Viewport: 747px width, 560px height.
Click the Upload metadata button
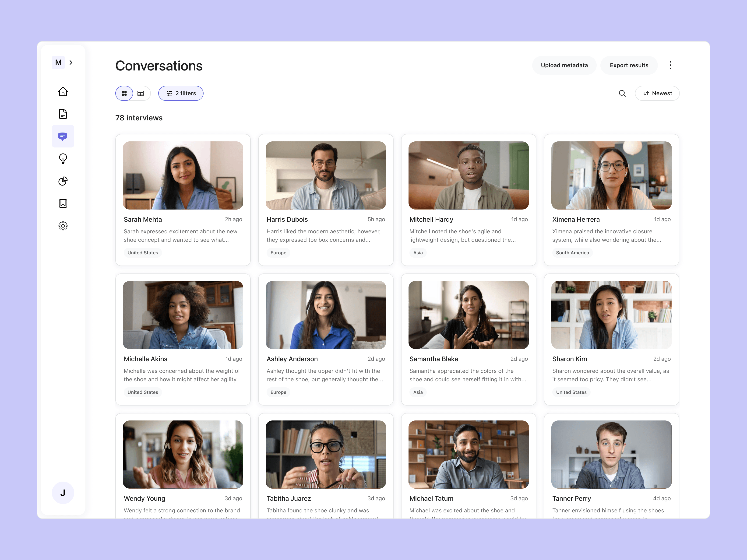pos(564,65)
